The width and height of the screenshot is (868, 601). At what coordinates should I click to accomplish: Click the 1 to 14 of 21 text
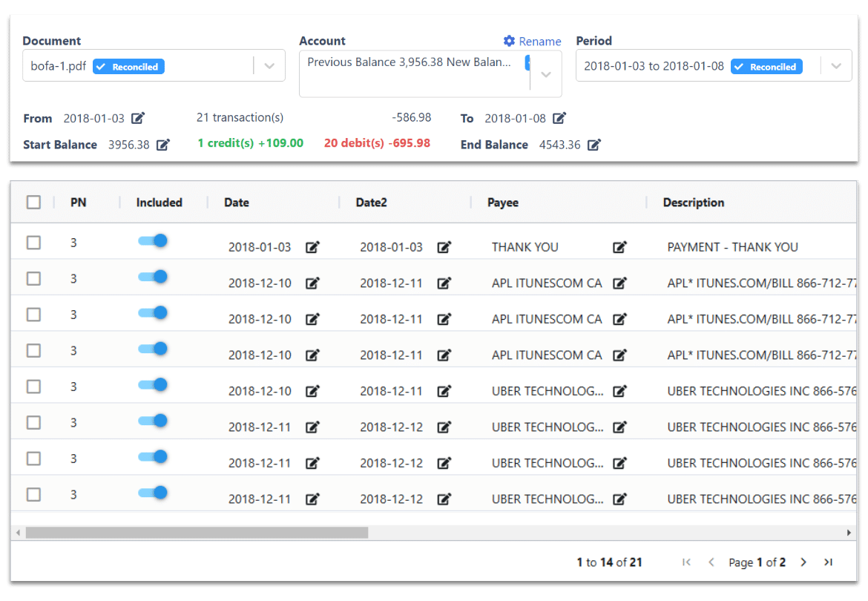609,562
